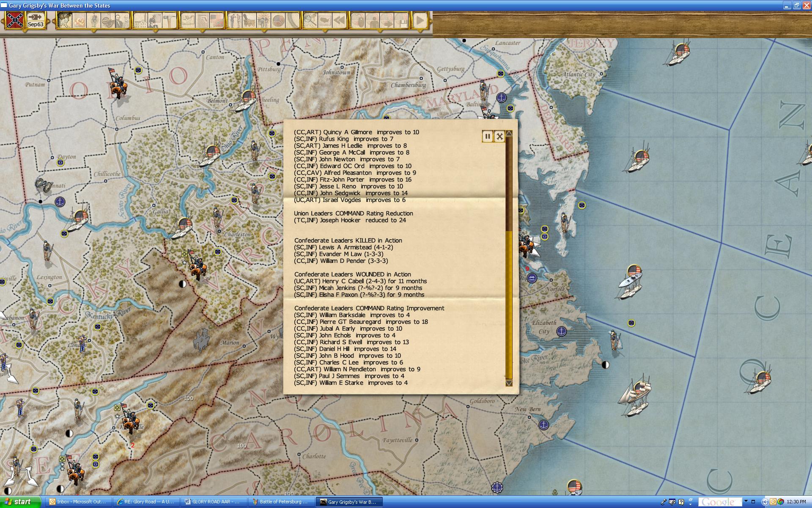This screenshot has height=508, width=812.
Task: Click the report's vertical scrollbar thumb
Action: click(x=509, y=304)
